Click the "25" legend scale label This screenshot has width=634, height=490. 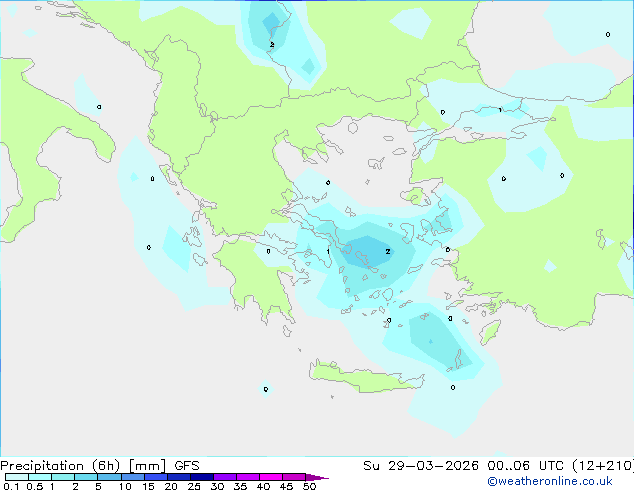[x=194, y=486]
